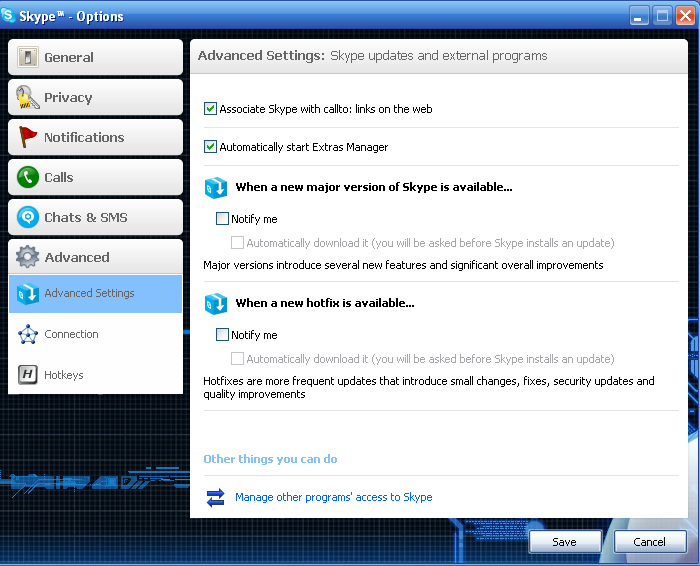
Task: Minimize the Skype Options window
Action: 639,16
